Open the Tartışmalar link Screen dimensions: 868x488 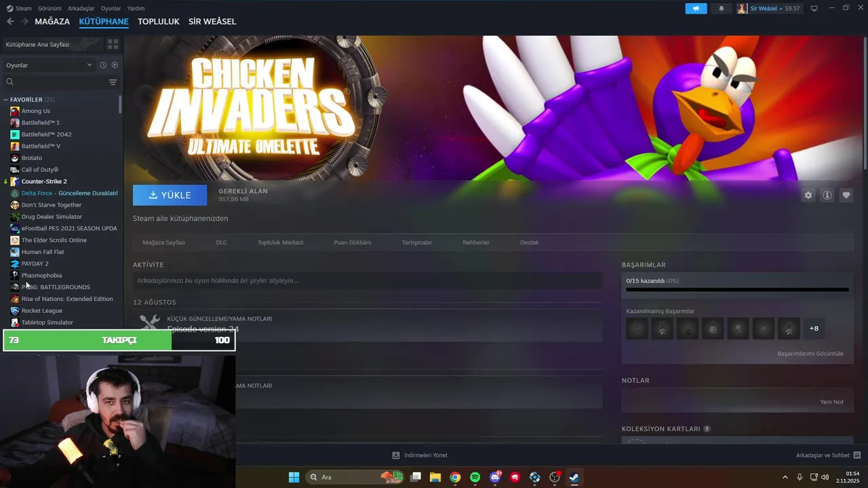click(x=416, y=243)
